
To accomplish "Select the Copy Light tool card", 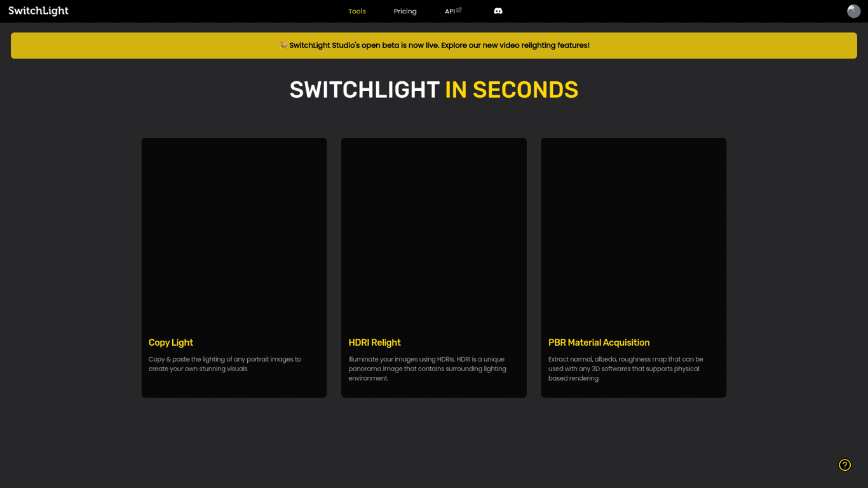I will tap(234, 267).
